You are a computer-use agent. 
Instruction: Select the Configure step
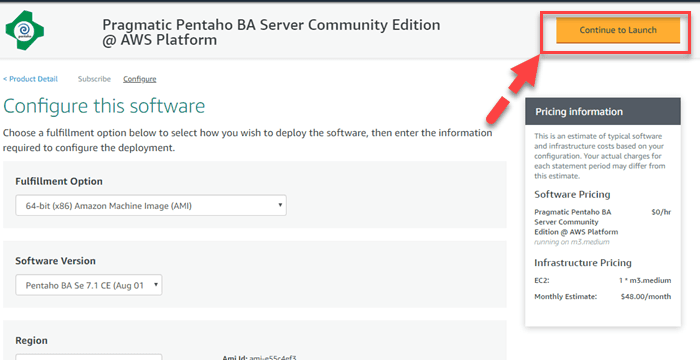click(x=140, y=79)
